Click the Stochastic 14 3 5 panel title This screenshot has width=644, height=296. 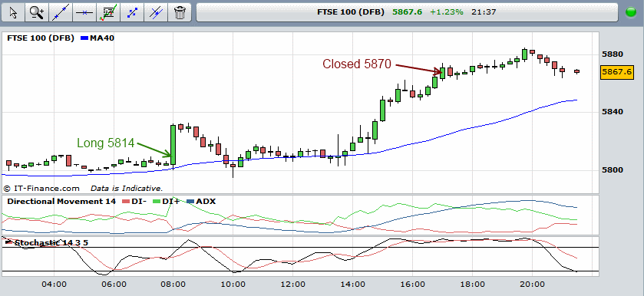pos(51,242)
